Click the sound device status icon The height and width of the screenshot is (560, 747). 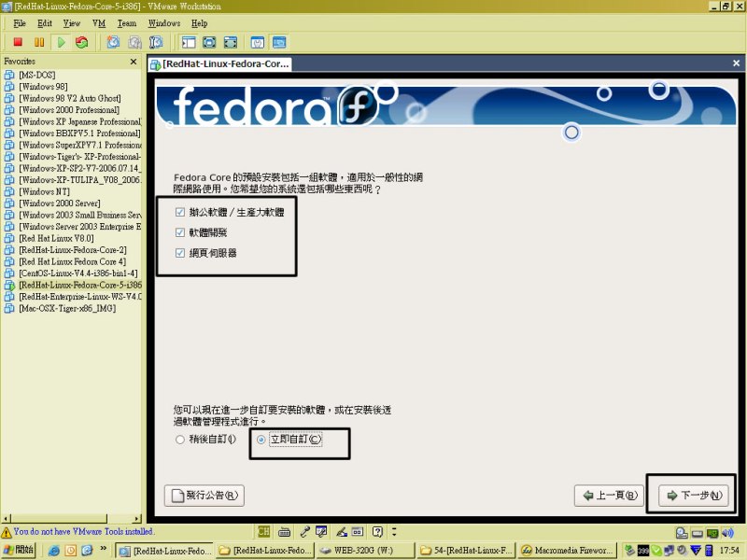point(727,533)
